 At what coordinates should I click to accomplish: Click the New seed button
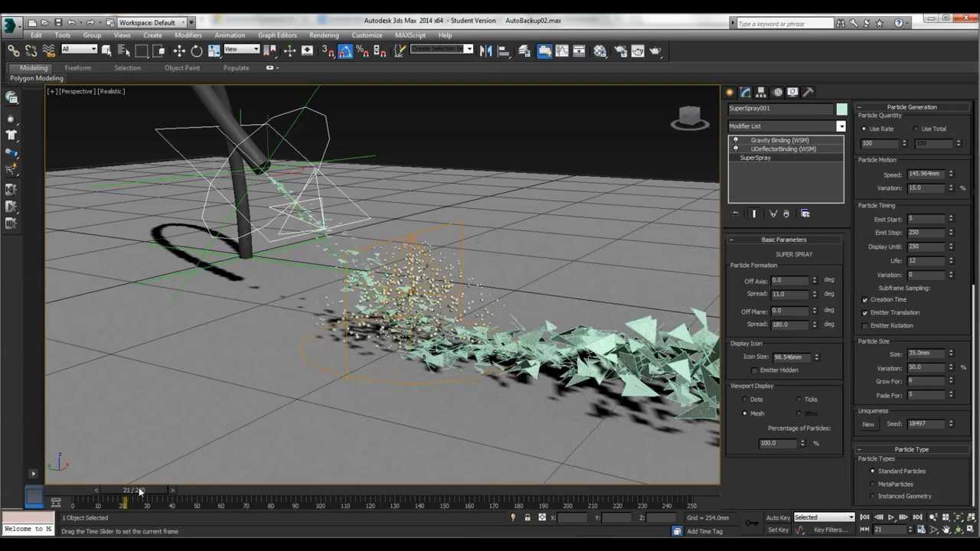[x=868, y=424]
